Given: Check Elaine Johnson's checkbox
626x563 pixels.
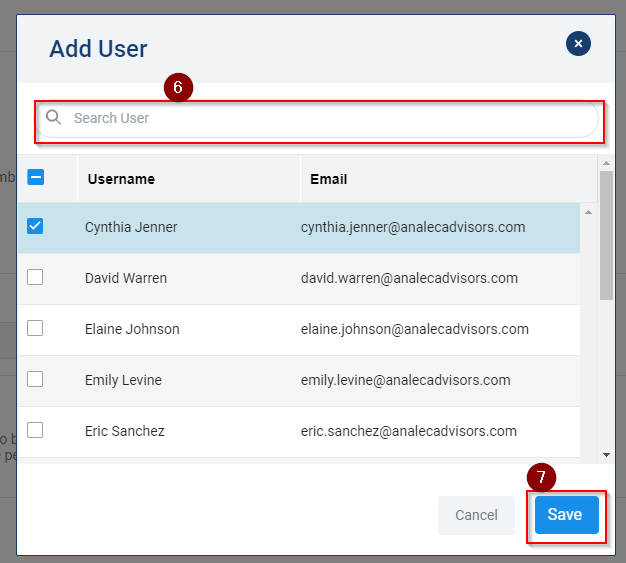Looking at the screenshot, I should click(x=35, y=328).
